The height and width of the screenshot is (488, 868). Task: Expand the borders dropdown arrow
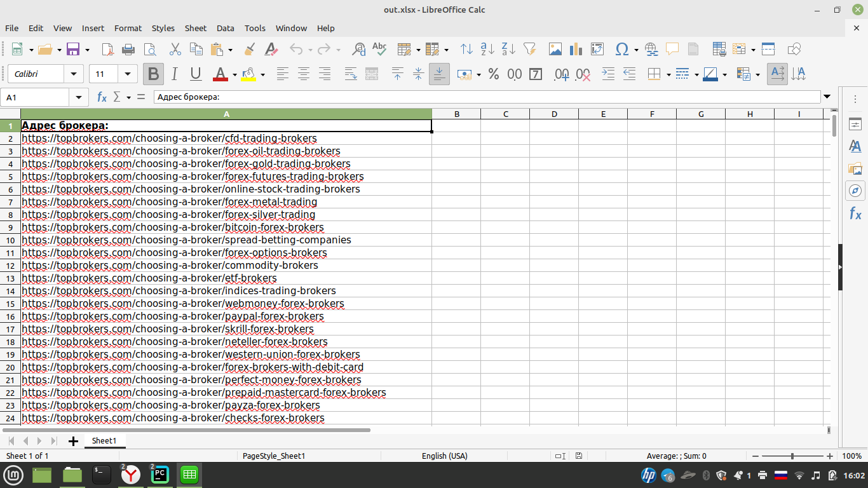pyautogui.click(x=668, y=74)
